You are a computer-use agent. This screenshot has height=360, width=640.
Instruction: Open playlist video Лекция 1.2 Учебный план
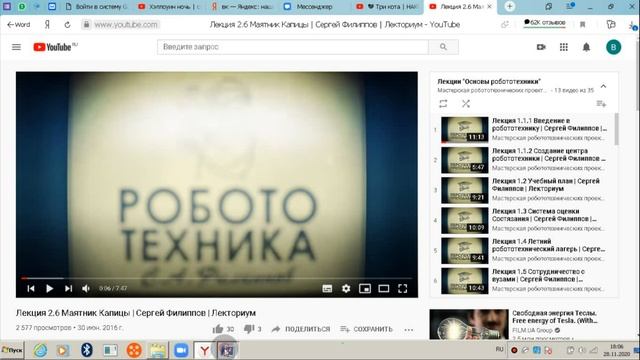pyautogui.click(x=524, y=190)
